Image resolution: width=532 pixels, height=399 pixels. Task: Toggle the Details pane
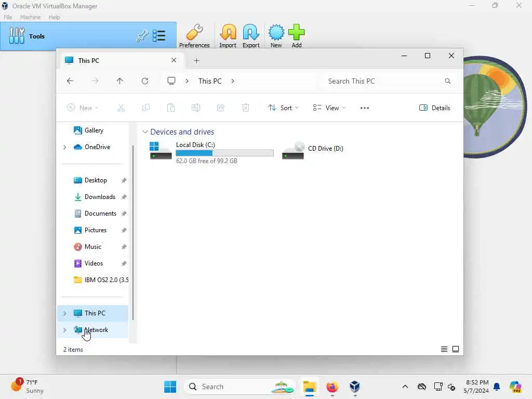(x=435, y=108)
